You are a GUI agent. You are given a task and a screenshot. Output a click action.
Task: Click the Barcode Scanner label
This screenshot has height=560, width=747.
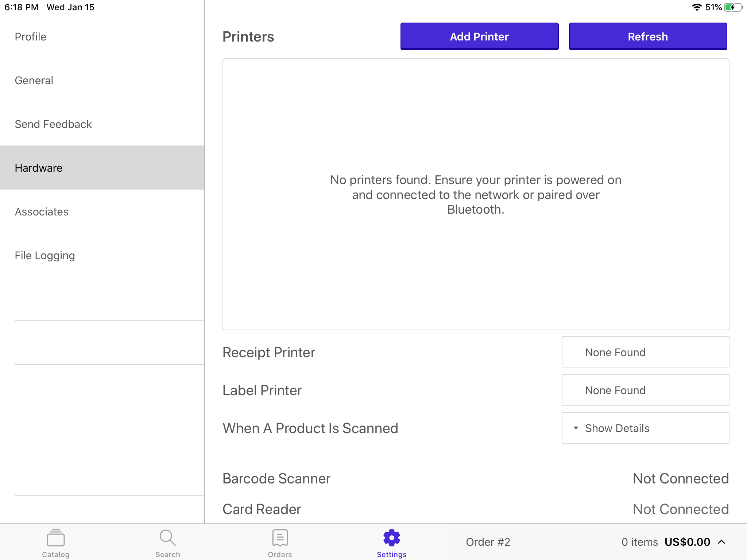(276, 478)
